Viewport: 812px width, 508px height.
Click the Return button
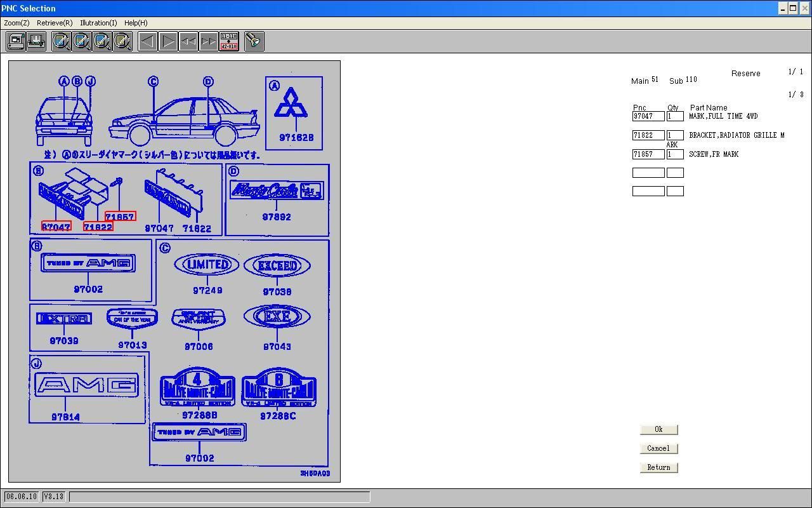tap(658, 467)
